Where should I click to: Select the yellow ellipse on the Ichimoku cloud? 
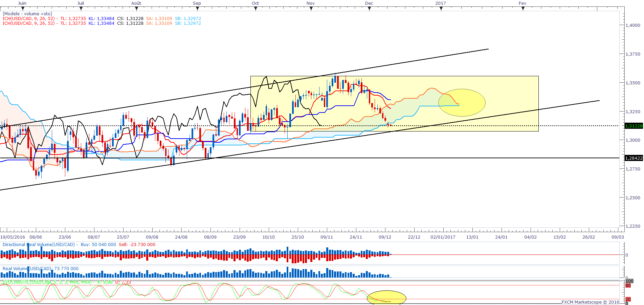[462, 102]
